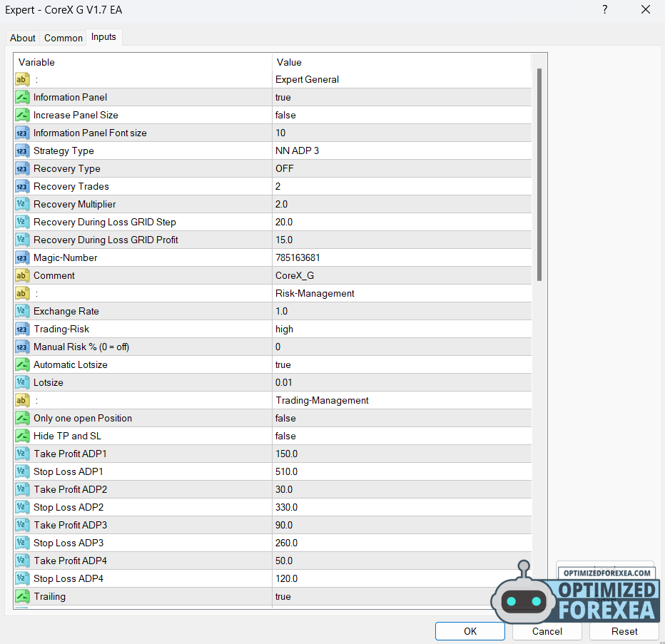Screen dimensions: 665x644
Task: Click the Stop Loss ADP3 icon
Action: click(22, 542)
